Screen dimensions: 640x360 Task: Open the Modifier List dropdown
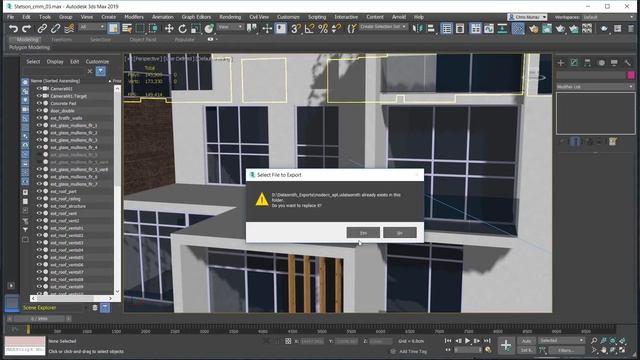coord(596,87)
